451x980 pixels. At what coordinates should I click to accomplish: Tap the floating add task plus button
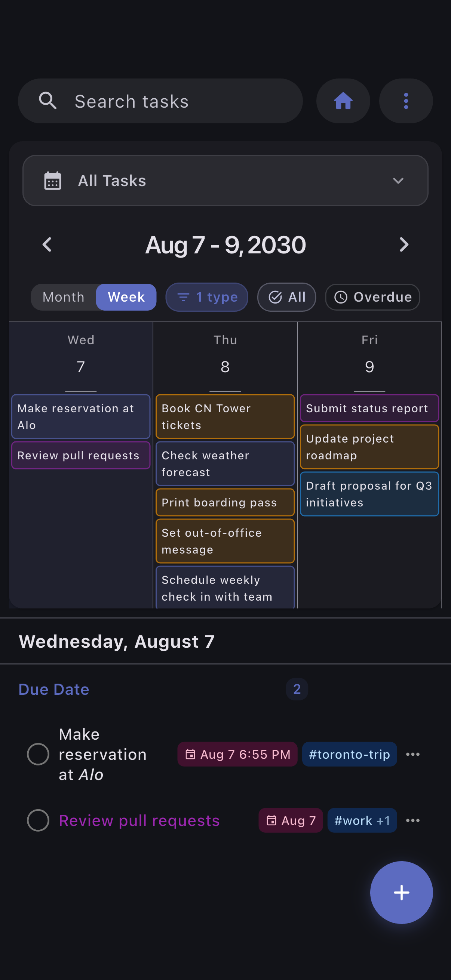[401, 892]
